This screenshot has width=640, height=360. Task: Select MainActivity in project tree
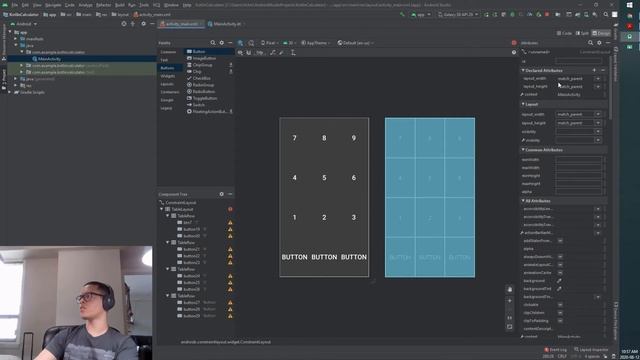[x=49, y=59]
